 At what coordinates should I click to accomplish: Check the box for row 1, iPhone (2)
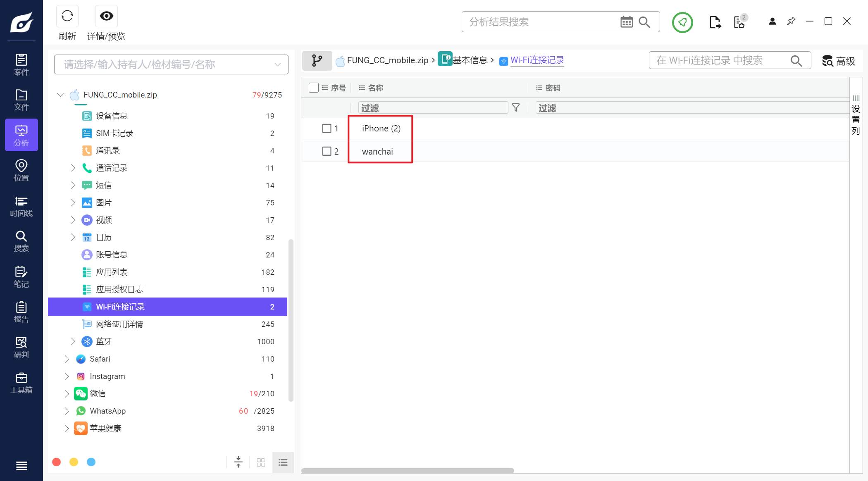click(x=327, y=129)
